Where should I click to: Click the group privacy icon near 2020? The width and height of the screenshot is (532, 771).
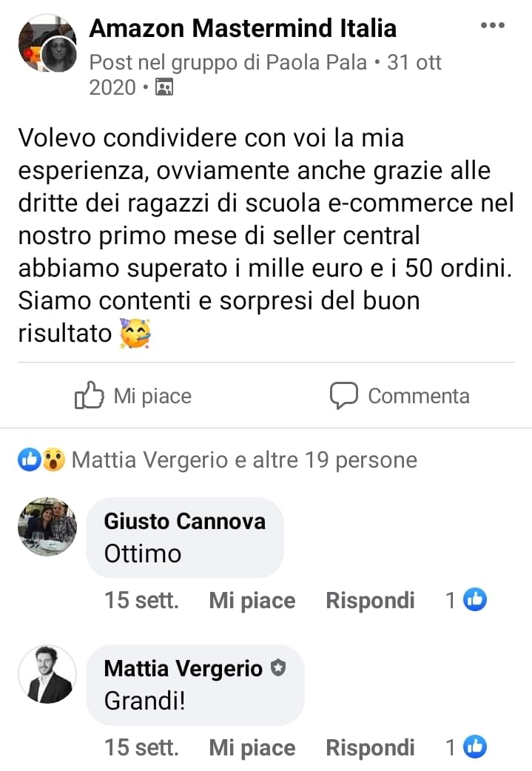point(164,87)
